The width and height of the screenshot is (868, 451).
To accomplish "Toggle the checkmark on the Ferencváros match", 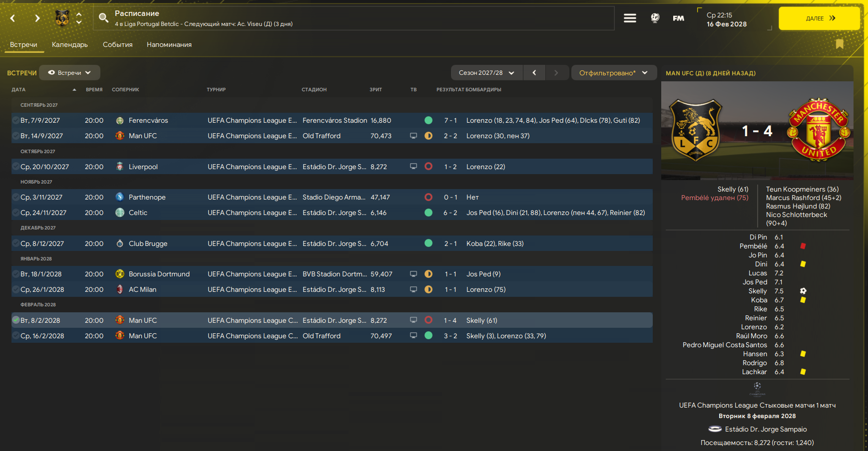I will click(16, 120).
